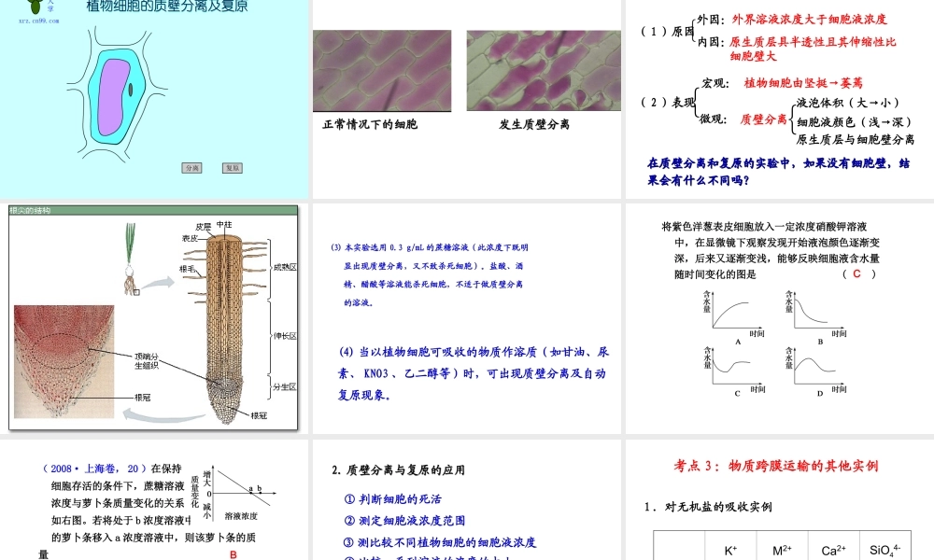Click the 成熟区 label on the root diagram
The image size is (934, 560).
pos(285,267)
